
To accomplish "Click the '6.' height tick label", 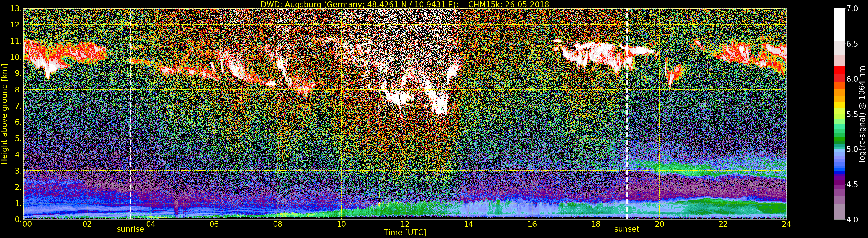I will tap(18, 122).
